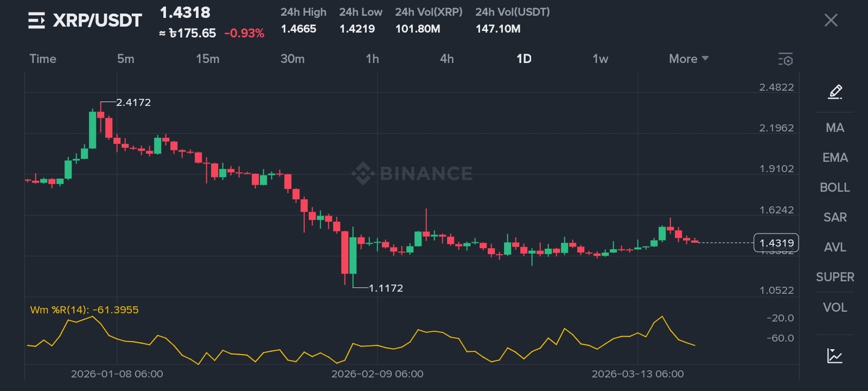Toggle the MA indicator
Image resolution: width=868 pixels, height=391 pixels.
click(835, 128)
